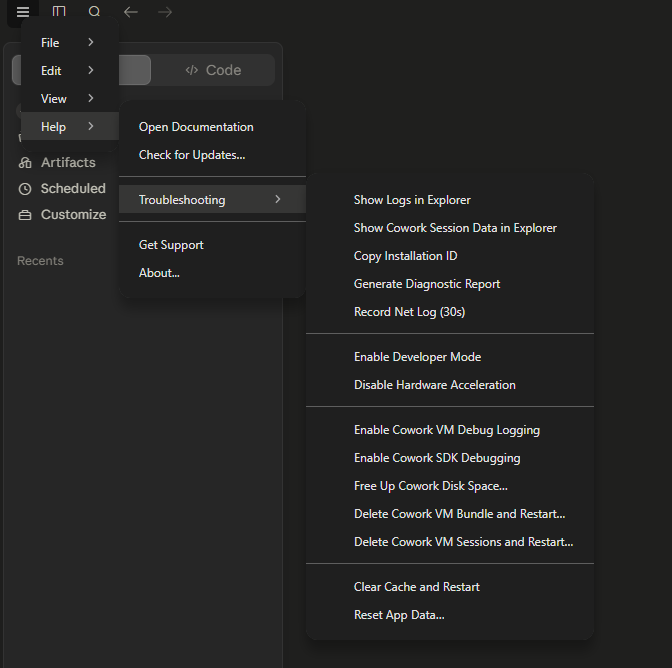Open search via the magnifier icon
The height and width of the screenshot is (668, 672).
[94, 12]
